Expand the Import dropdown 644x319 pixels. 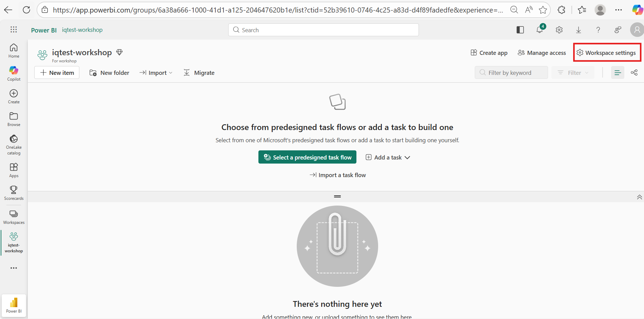point(156,72)
